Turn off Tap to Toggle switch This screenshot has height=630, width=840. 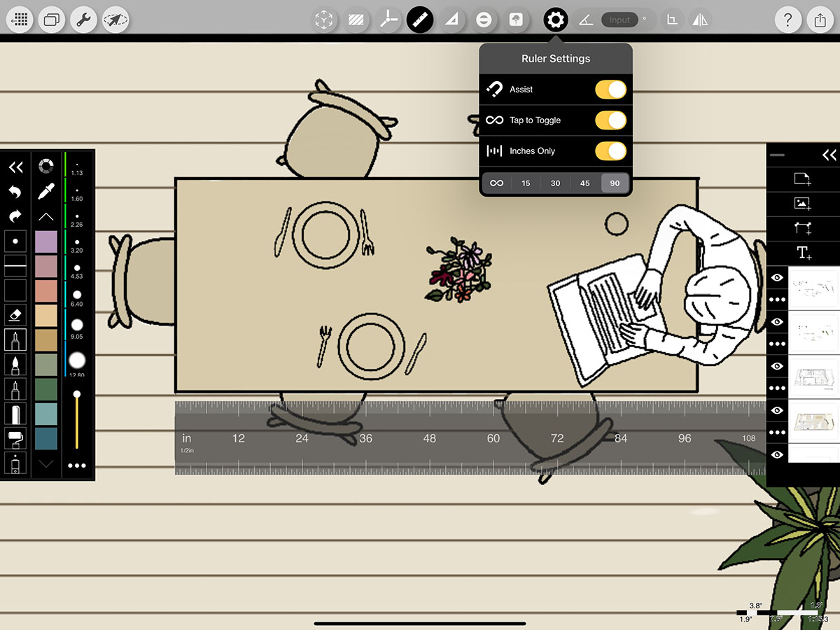pyautogui.click(x=610, y=120)
